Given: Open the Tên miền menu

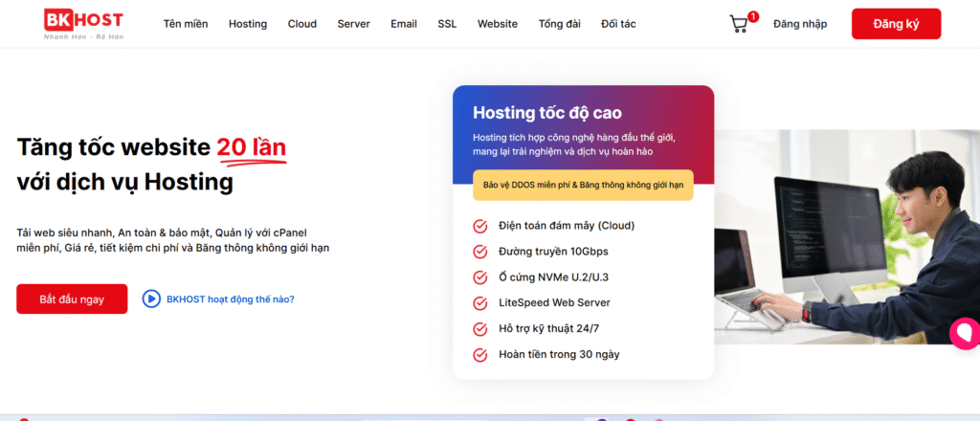Looking at the screenshot, I should coord(186,24).
